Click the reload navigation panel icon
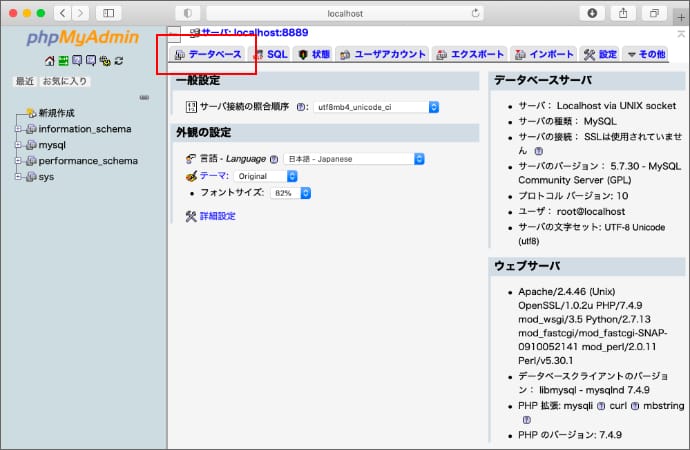The height and width of the screenshot is (450, 690). coord(119,61)
